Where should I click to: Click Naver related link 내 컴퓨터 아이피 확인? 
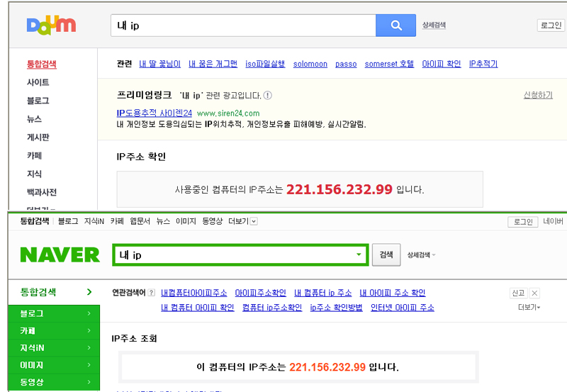[198, 308]
